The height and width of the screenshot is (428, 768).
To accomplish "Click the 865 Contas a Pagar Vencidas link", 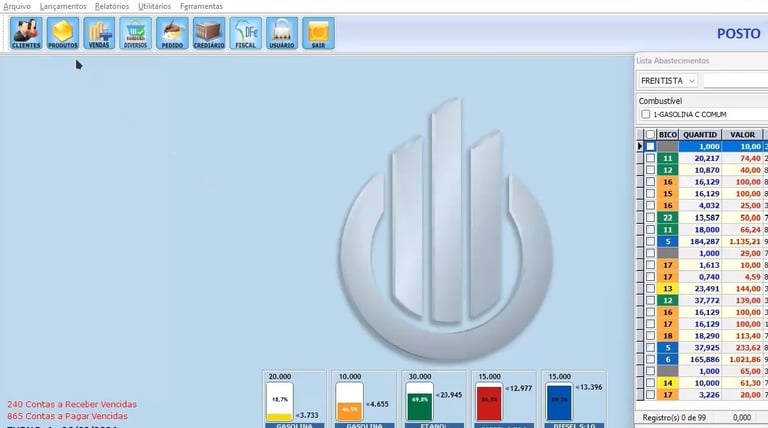I will (x=67, y=416).
